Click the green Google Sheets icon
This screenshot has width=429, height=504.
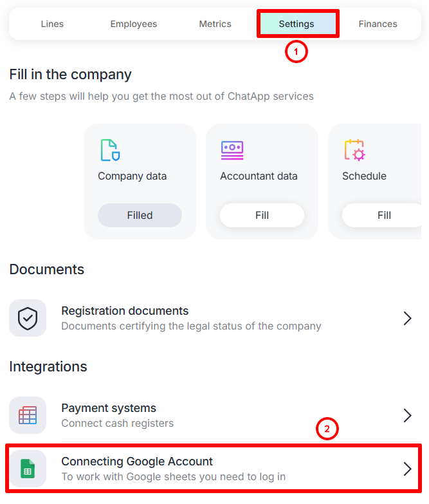click(28, 469)
